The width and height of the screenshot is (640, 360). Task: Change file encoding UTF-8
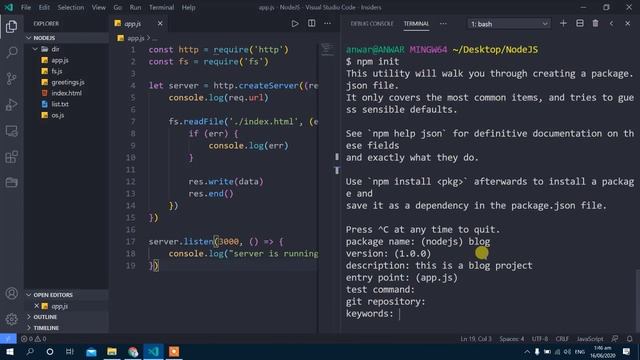pyautogui.click(x=540, y=339)
